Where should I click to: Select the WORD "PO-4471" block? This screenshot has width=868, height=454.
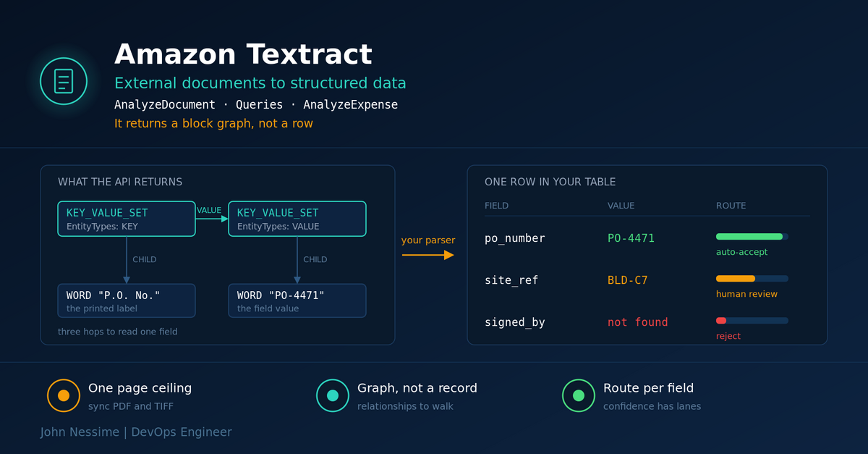297,300
